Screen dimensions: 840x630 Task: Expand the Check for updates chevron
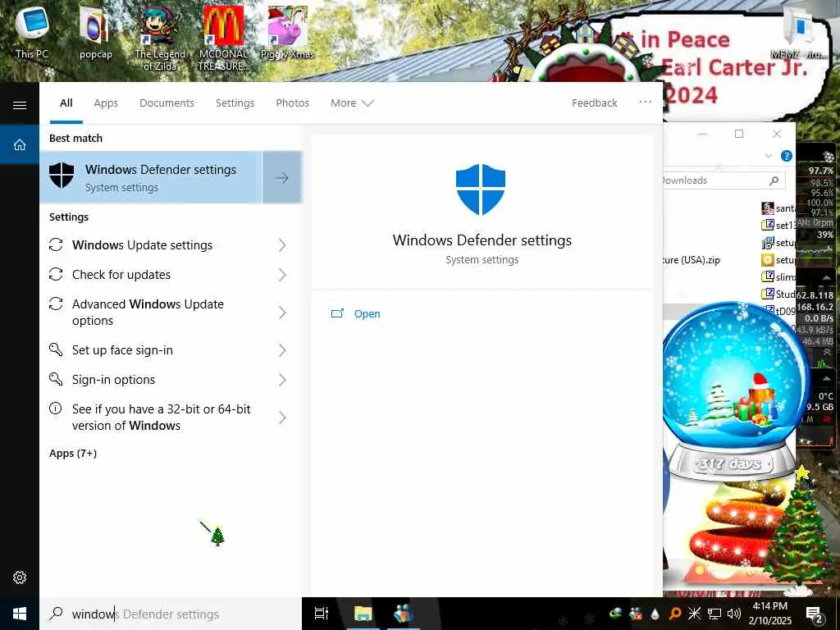282,275
